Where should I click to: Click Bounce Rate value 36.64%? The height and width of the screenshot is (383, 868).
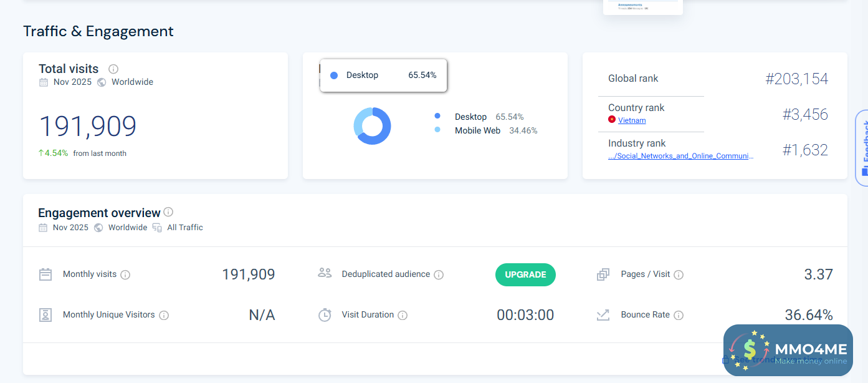(x=809, y=315)
